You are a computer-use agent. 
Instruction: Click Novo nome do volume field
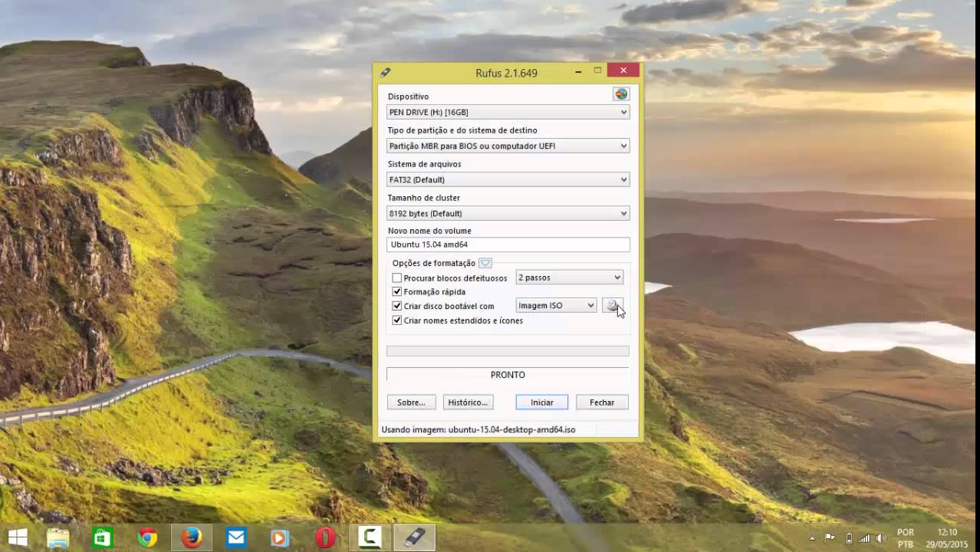click(508, 245)
